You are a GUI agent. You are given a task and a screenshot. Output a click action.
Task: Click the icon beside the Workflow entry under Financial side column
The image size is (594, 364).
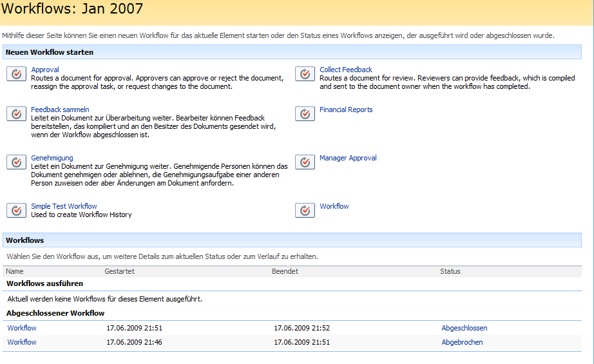[x=305, y=211]
